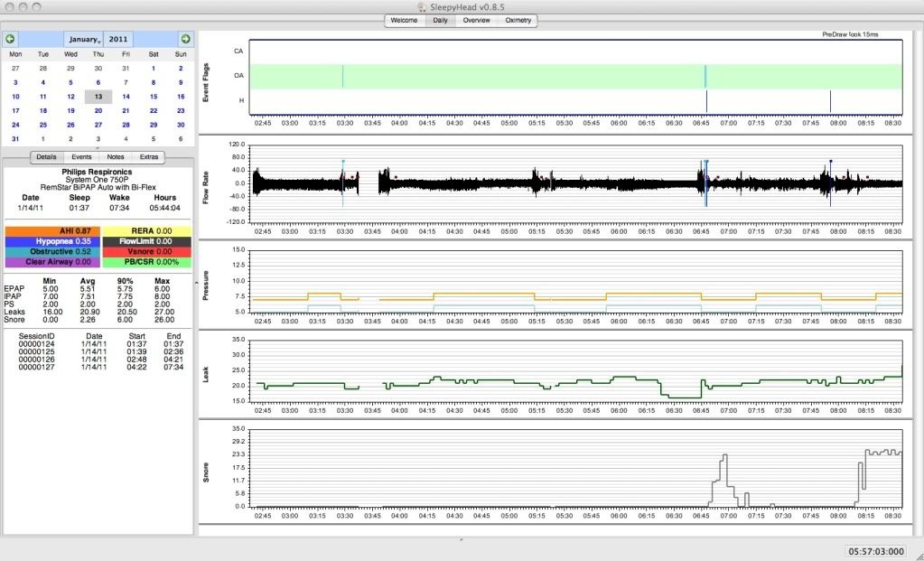Click the obstructive apnea flag near 03:30
This screenshot has height=561, width=924.
pos(342,76)
